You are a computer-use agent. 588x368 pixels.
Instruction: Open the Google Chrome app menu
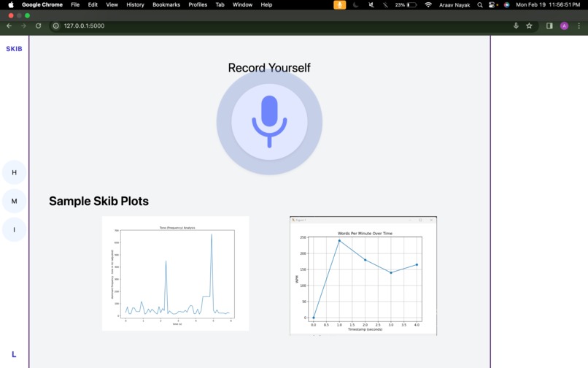42,5
